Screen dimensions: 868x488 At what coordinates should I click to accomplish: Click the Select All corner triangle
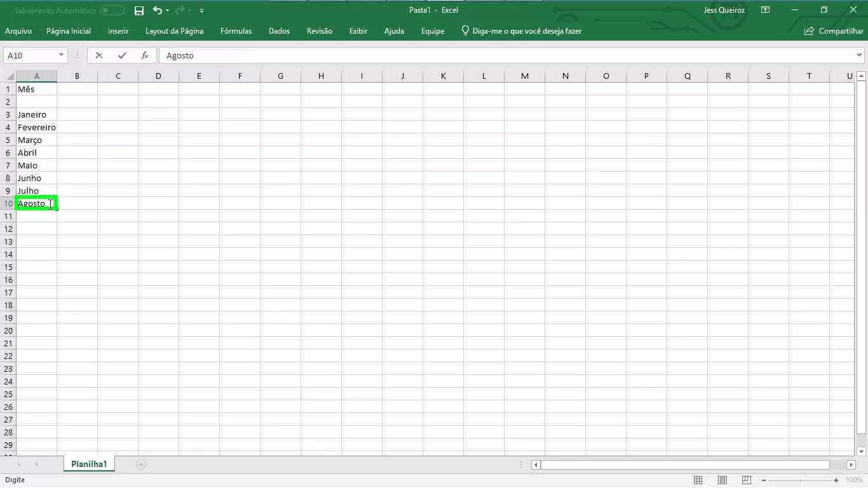click(x=10, y=76)
